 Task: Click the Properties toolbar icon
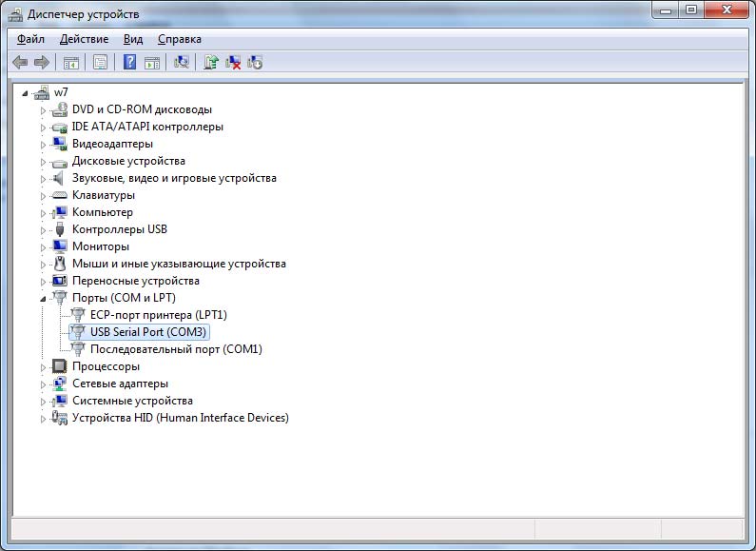[98, 62]
